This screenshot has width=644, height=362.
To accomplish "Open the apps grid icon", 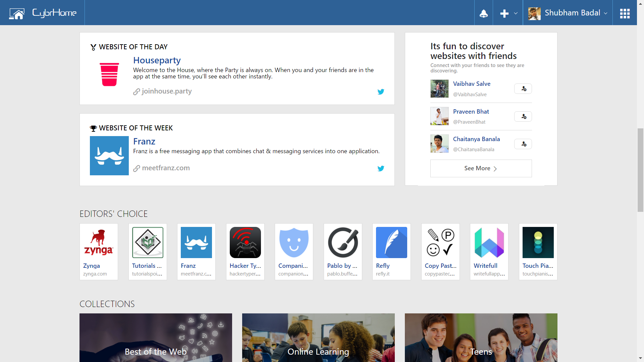I will pyautogui.click(x=625, y=13).
